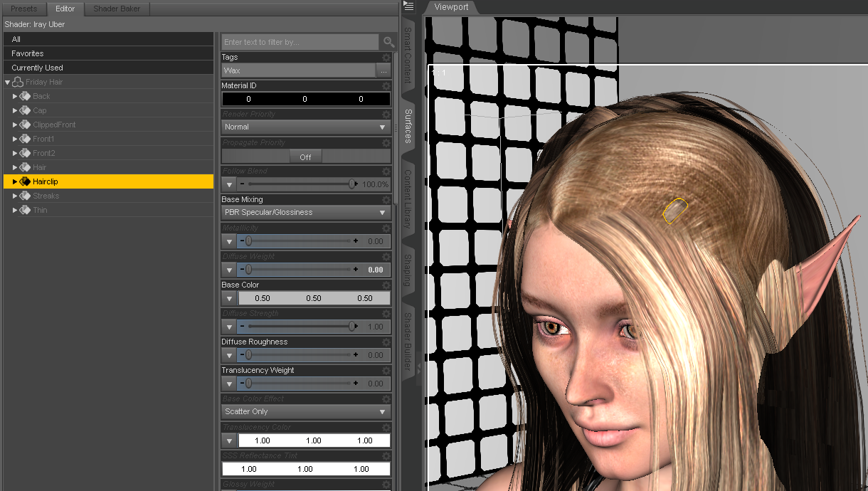Select the Front2 surface row
The height and width of the screenshot is (491, 868).
(108, 153)
